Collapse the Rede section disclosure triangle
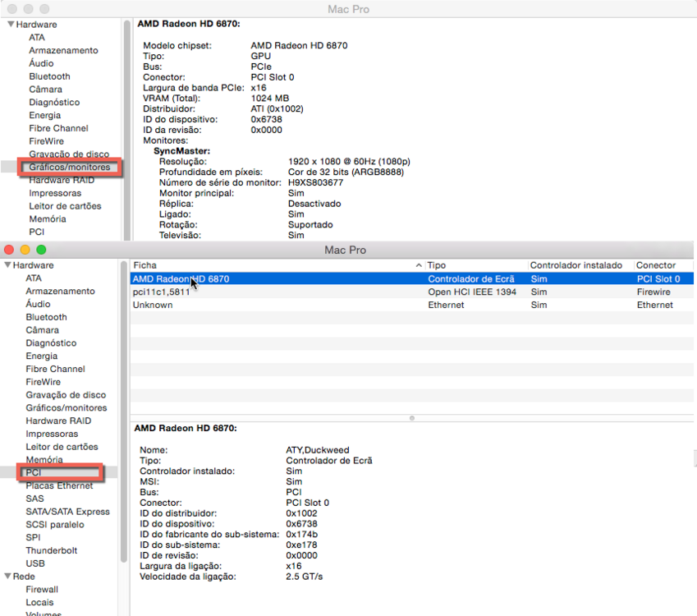The width and height of the screenshot is (697, 616). tap(7, 577)
